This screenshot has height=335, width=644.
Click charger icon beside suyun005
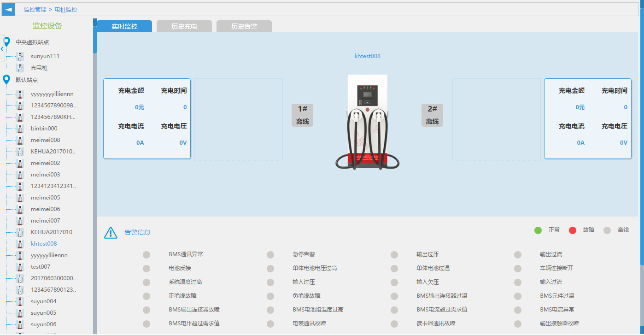[x=20, y=313]
